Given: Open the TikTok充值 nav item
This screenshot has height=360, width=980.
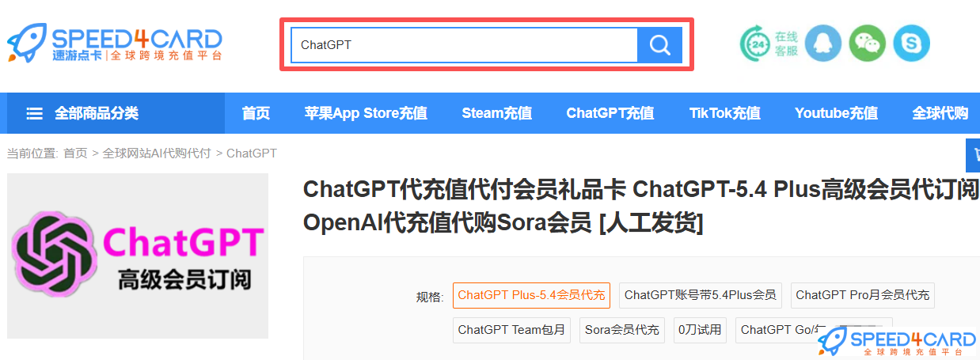Looking at the screenshot, I should pos(724,113).
